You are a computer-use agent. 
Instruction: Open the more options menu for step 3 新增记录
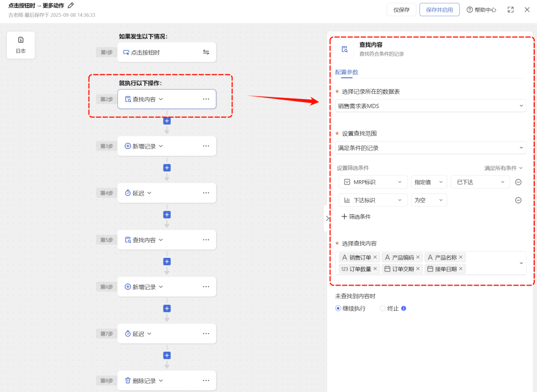pos(206,146)
